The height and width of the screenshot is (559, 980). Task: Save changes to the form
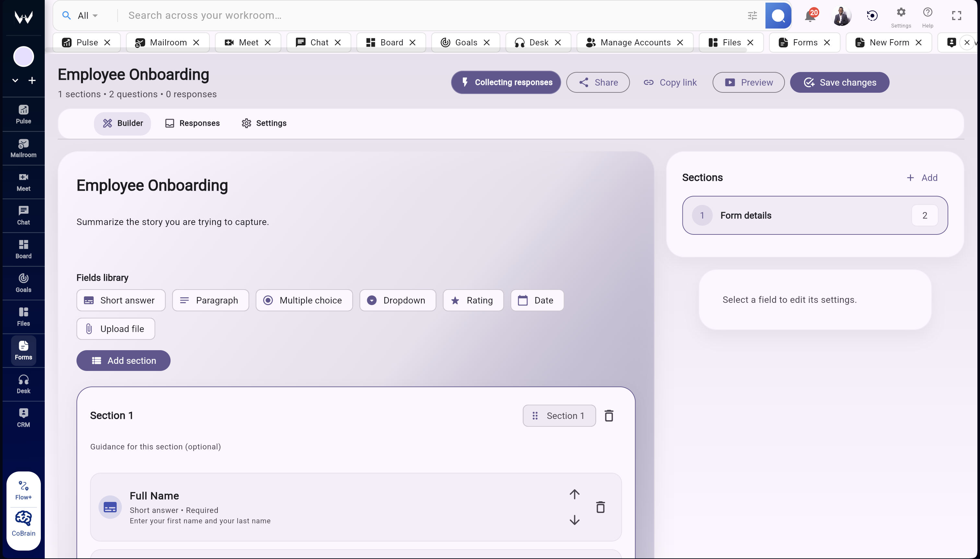click(840, 82)
